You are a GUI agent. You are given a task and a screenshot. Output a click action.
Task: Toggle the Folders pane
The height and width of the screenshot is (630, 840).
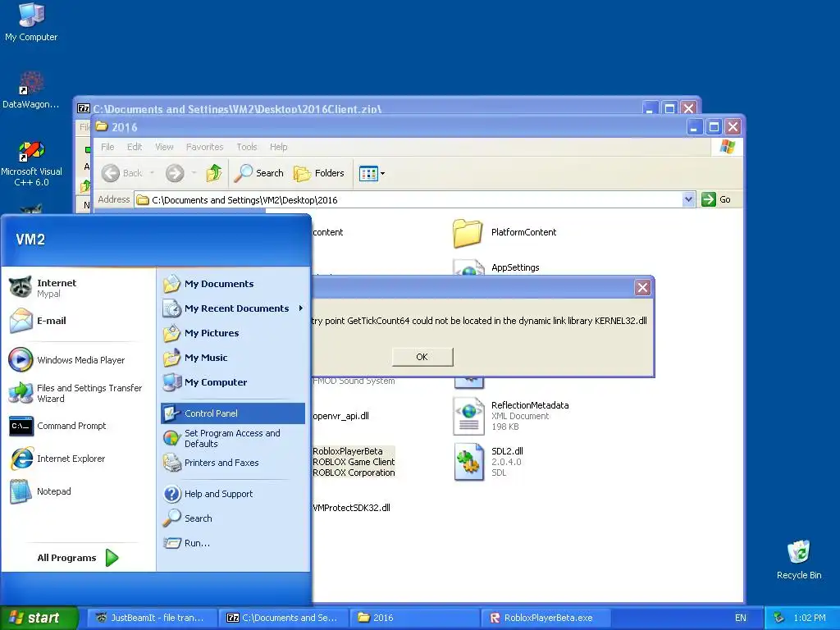pos(319,173)
